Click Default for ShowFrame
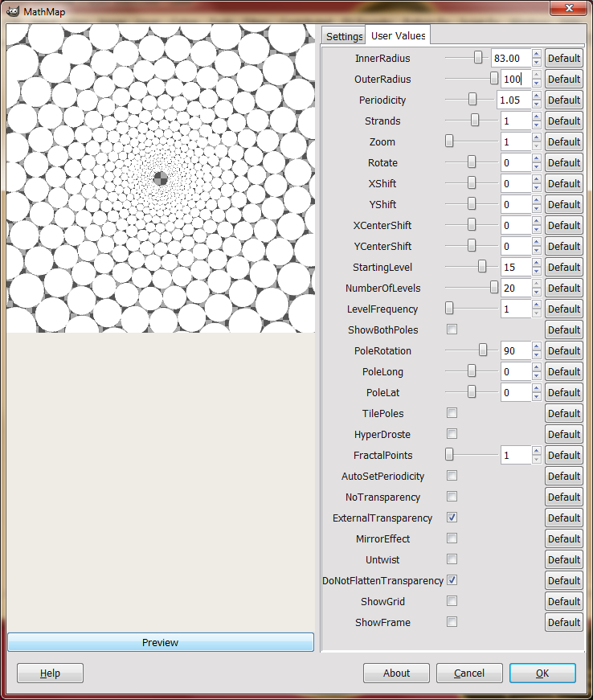Screen dimensions: 593x700 (x=563, y=622)
